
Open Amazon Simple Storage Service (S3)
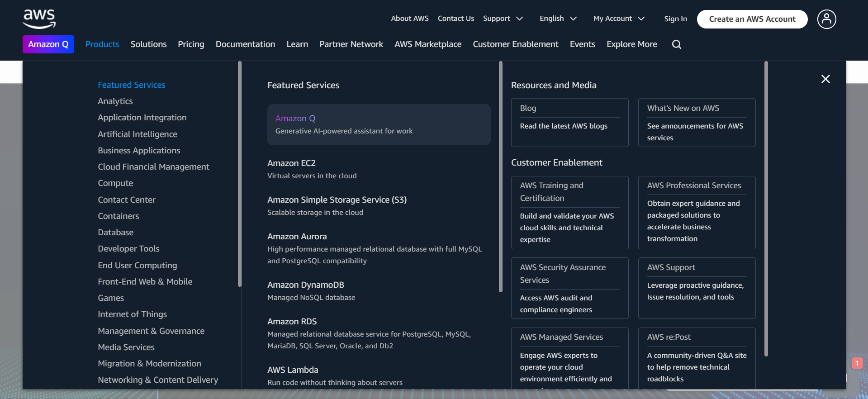point(337,200)
